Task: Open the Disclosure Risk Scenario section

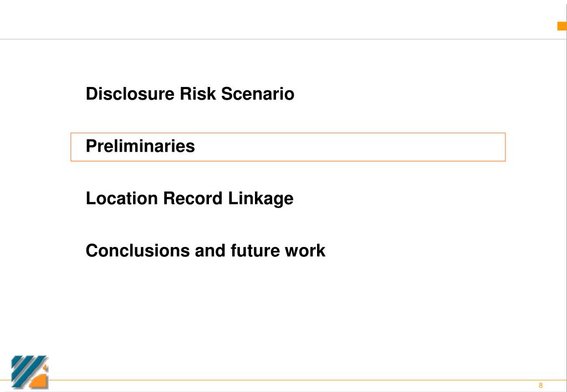Action: (190, 94)
